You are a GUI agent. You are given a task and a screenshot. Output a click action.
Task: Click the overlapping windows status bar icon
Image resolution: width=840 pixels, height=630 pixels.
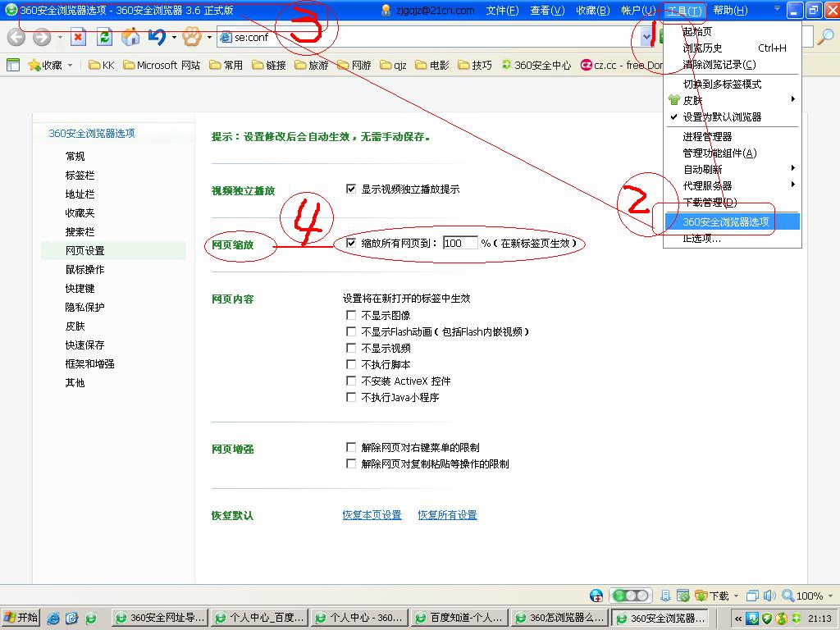pos(752,596)
